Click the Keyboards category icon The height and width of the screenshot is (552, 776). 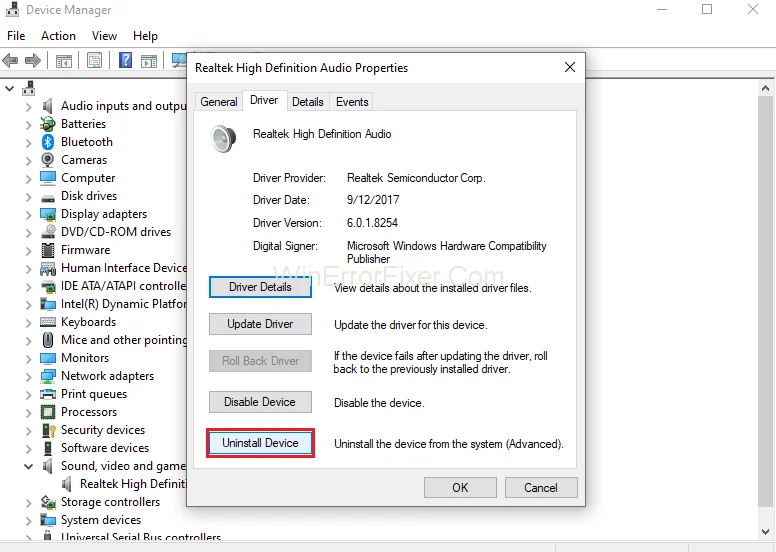tap(48, 322)
